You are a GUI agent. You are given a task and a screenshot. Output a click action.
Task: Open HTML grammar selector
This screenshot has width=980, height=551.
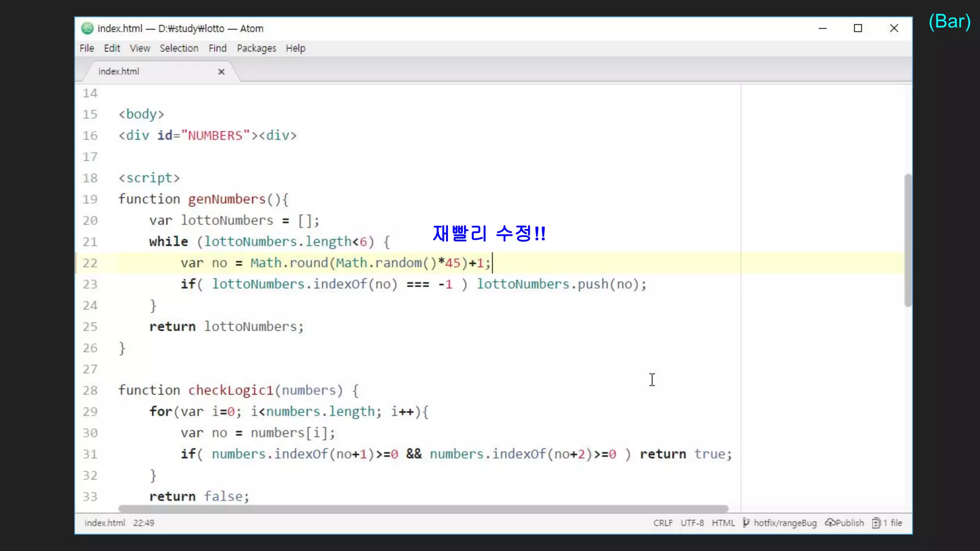723,523
